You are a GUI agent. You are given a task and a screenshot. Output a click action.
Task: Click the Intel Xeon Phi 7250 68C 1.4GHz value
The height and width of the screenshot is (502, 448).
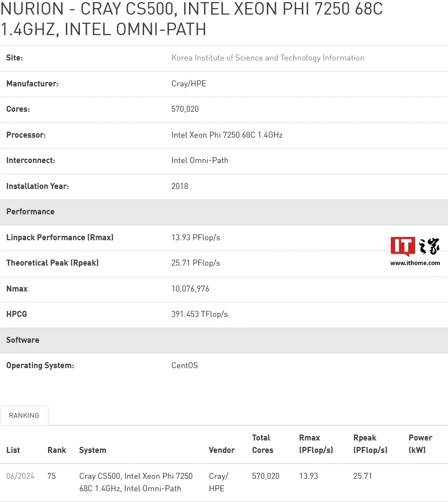coord(227,135)
